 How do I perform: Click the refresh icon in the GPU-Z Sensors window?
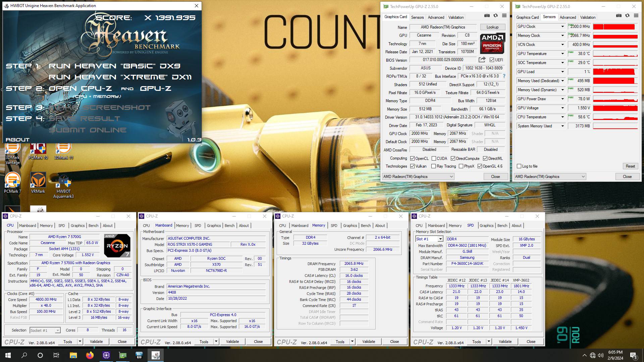(627, 15)
